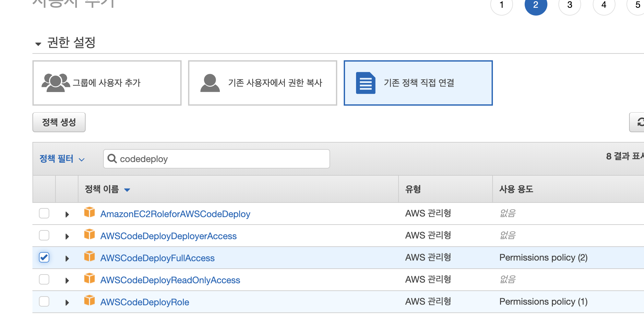Open the AWSCodeDeployReadOnlyAccess policy link
Image resolution: width=644 pixels, height=315 pixels.
tap(170, 280)
